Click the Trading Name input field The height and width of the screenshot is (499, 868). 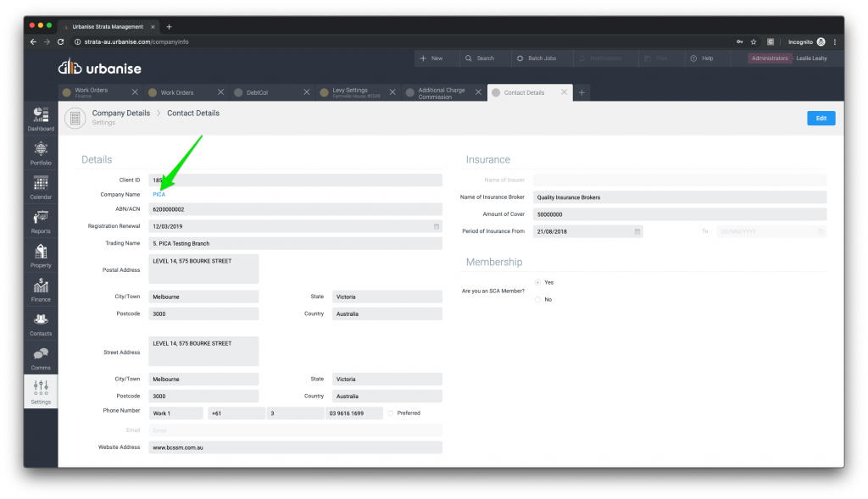tap(295, 244)
